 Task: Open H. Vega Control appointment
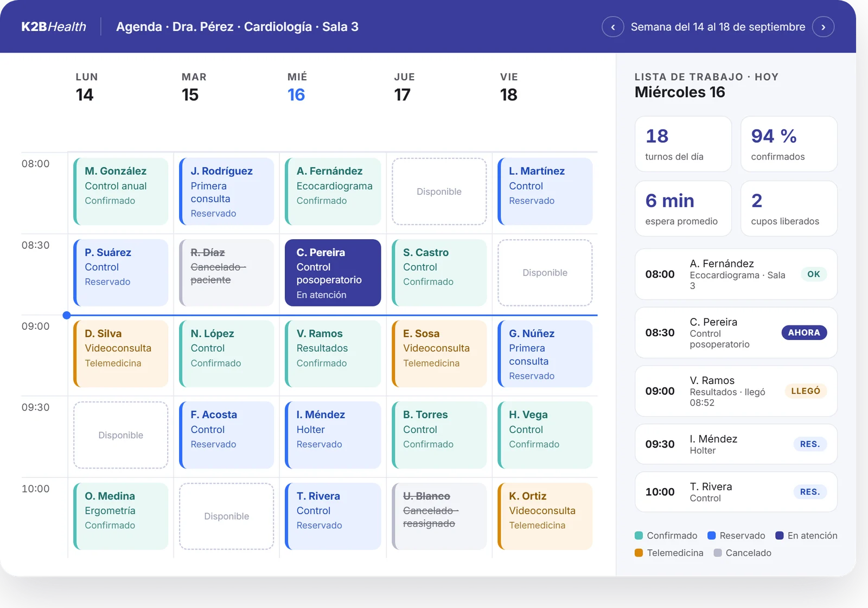point(545,435)
